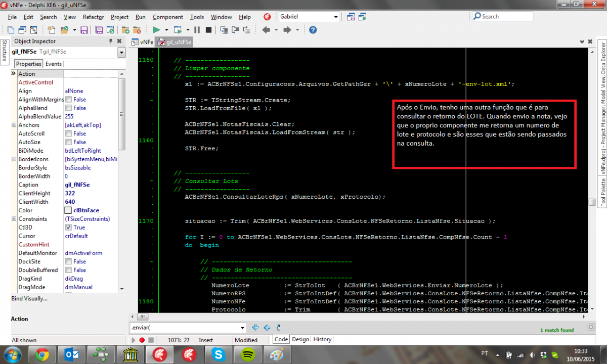Screen dimensions: 607x364
Task: Toggle the AutoSize checkbox
Action: (68, 142)
